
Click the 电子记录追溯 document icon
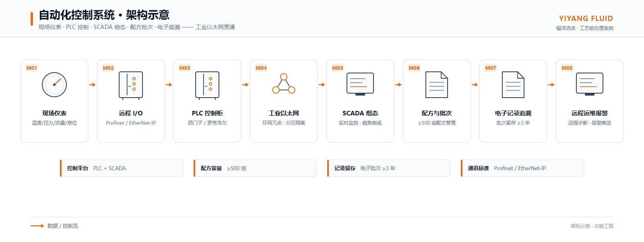pyautogui.click(x=513, y=85)
